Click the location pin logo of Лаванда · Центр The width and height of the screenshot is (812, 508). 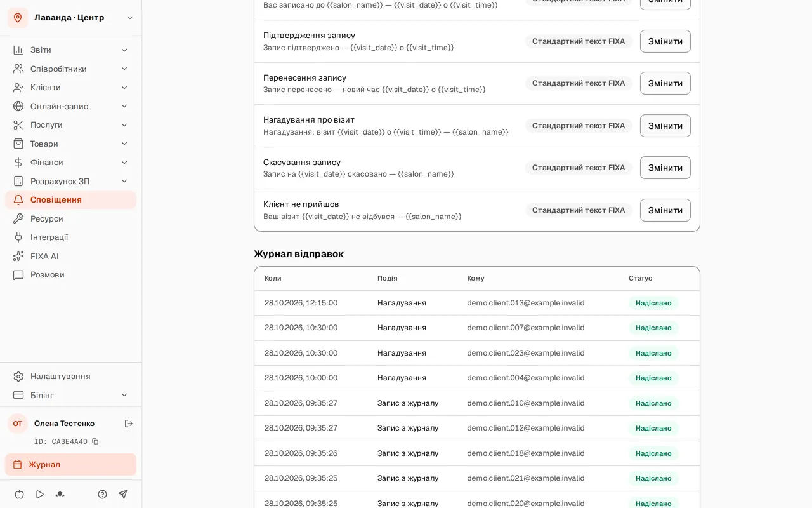click(18, 18)
